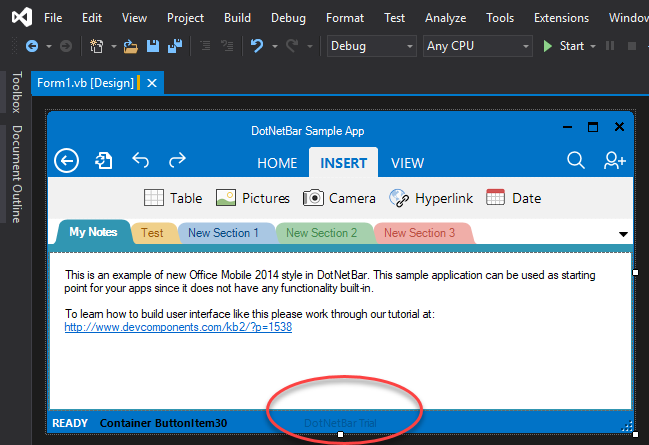Screen dimensions: 649x445
Task: Create a new project via toolbar icon
Action: click(97, 46)
